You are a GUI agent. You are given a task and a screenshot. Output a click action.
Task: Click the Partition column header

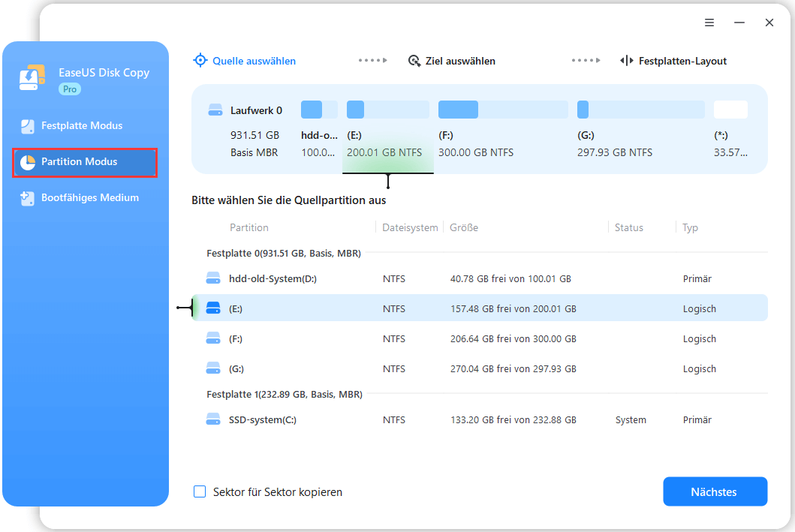(249, 227)
